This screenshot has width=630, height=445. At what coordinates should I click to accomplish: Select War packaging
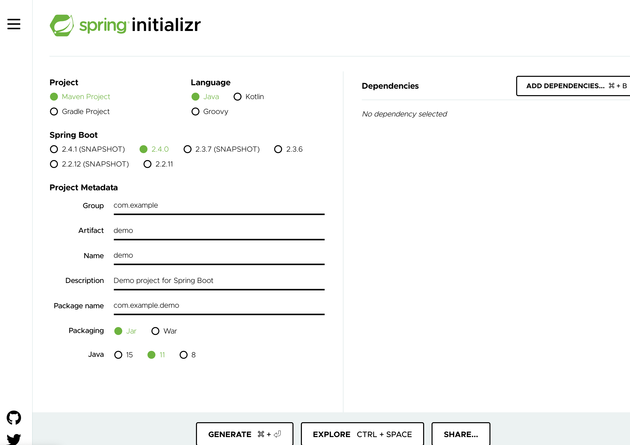click(x=164, y=331)
